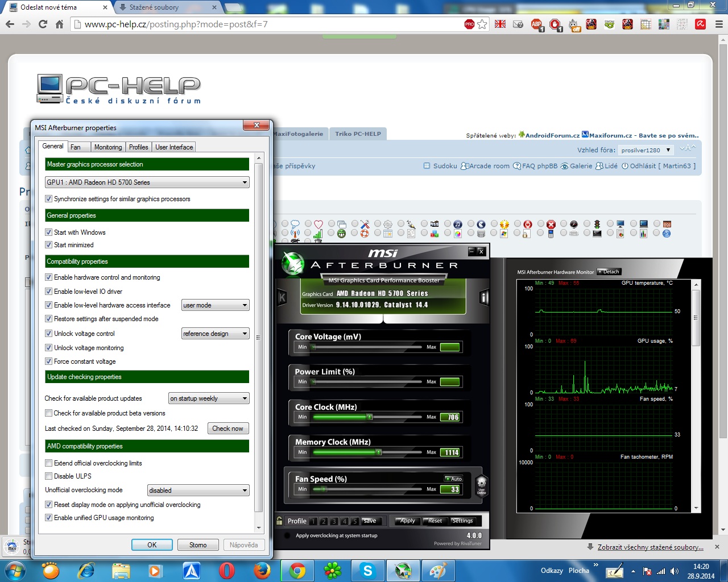The width and height of the screenshot is (728, 582).
Task: Switch to the Monitoring tab
Action: (x=108, y=147)
